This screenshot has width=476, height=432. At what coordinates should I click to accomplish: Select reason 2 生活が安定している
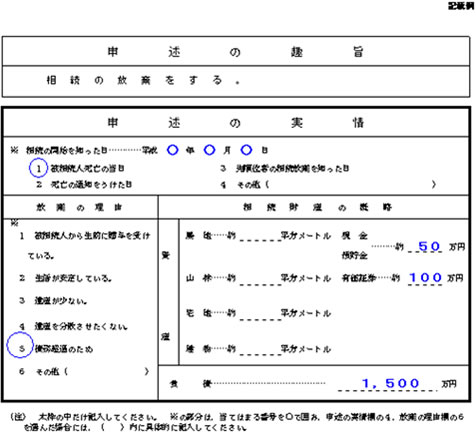click(65, 278)
